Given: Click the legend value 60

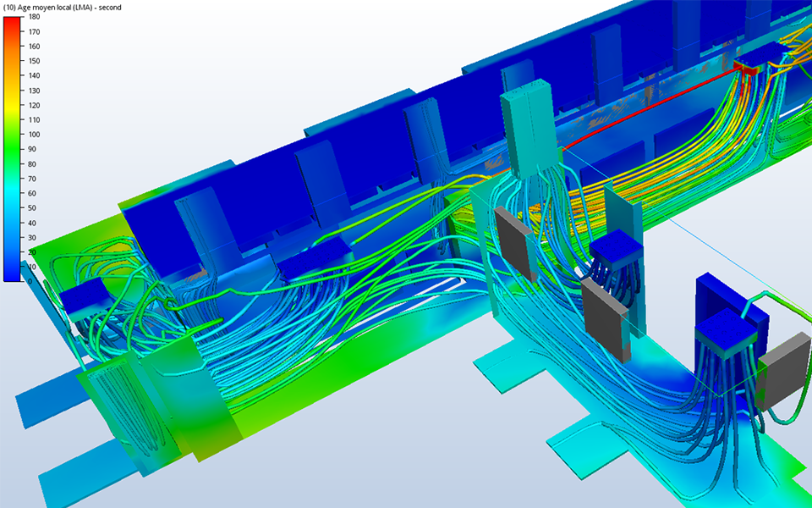Looking at the screenshot, I should [x=33, y=193].
